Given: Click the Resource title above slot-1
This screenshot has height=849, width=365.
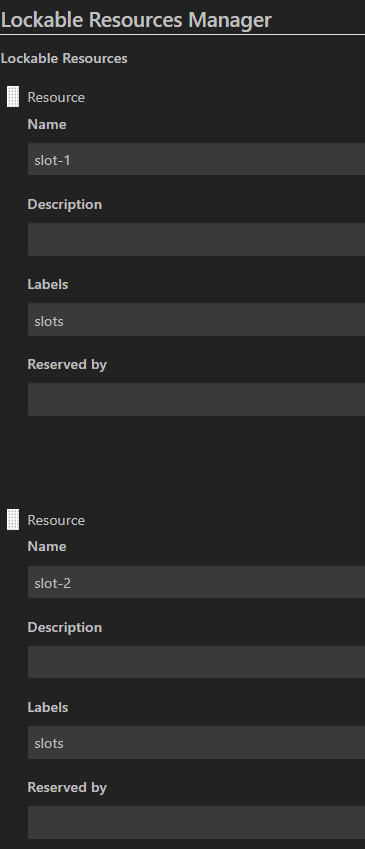Looking at the screenshot, I should point(56,97).
